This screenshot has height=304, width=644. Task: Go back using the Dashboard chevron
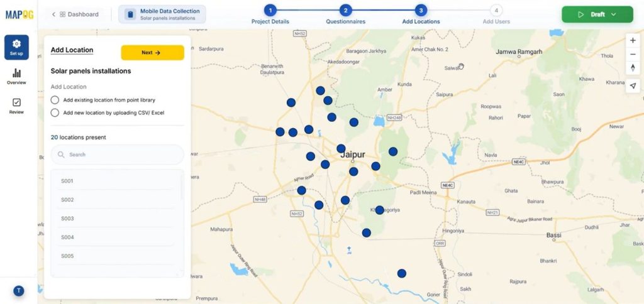pos(53,14)
